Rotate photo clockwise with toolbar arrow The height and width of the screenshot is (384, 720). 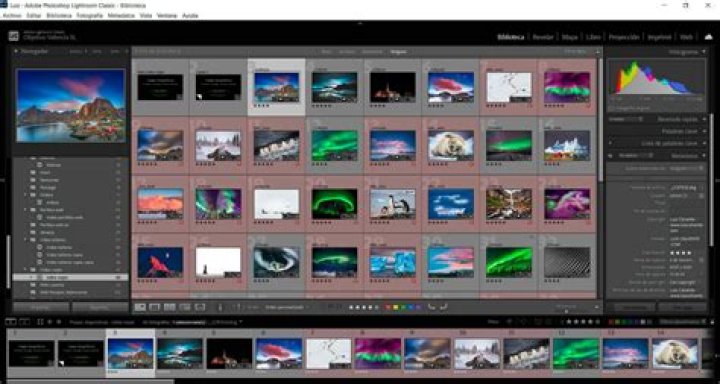click(x=444, y=307)
